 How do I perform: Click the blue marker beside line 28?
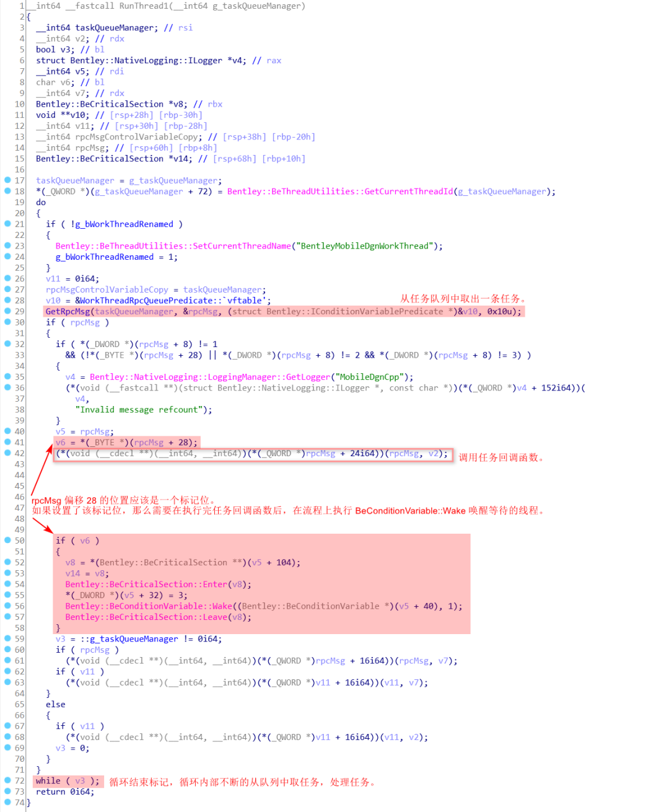point(7,300)
